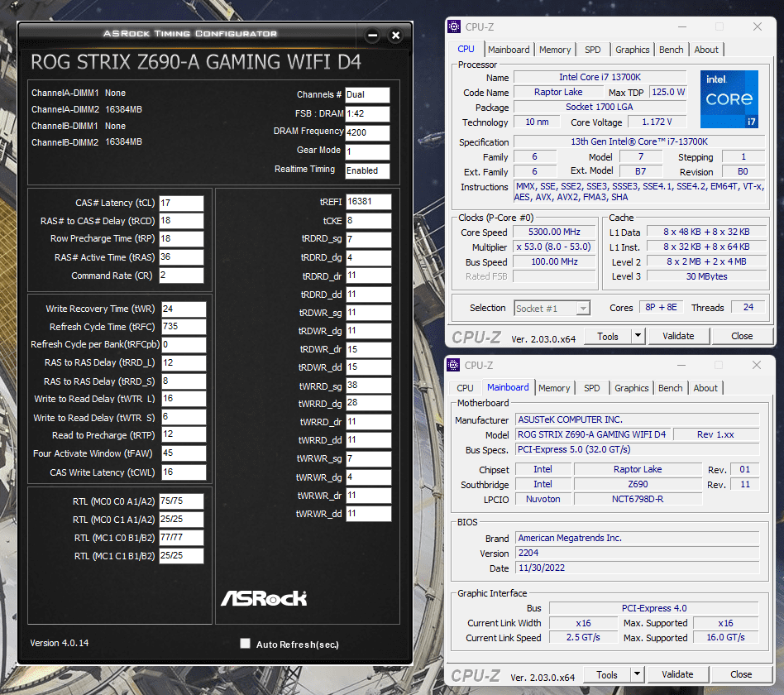Click the Version 4.0.14 label
The width and height of the screenshot is (784, 695).
point(60,643)
